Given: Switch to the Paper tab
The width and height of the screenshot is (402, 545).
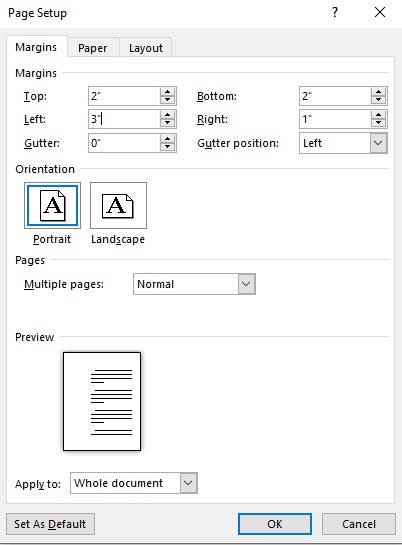Looking at the screenshot, I should tap(92, 48).
